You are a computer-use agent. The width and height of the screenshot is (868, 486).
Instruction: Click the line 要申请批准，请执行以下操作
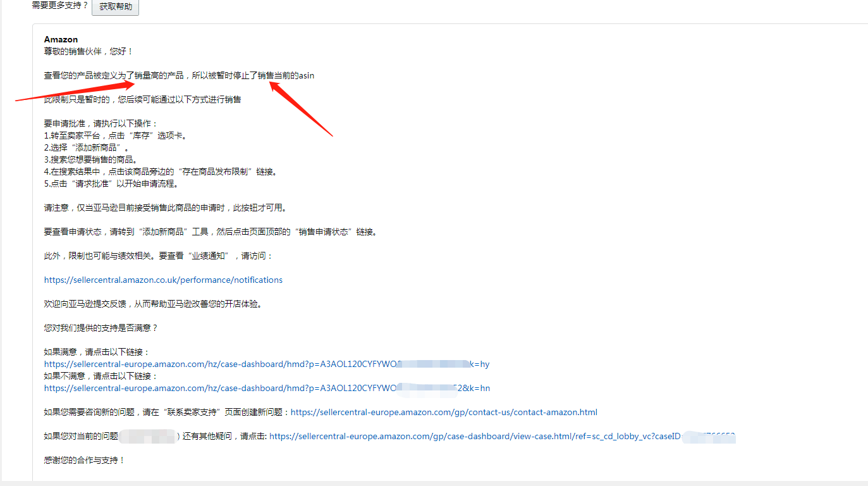click(101, 123)
